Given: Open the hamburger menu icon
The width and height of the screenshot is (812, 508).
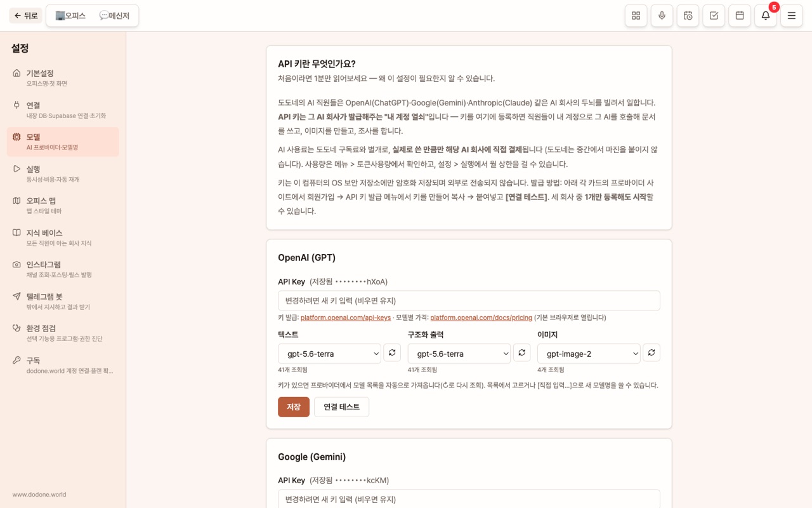Looking at the screenshot, I should click(792, 16).
